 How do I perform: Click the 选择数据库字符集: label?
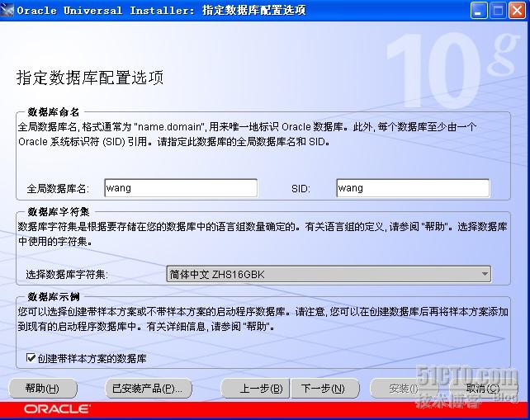click(x=67, y=275)
